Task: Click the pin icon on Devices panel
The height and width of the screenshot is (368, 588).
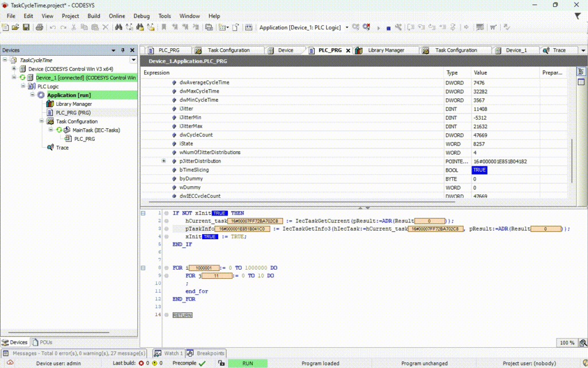Action: [123, 50]
